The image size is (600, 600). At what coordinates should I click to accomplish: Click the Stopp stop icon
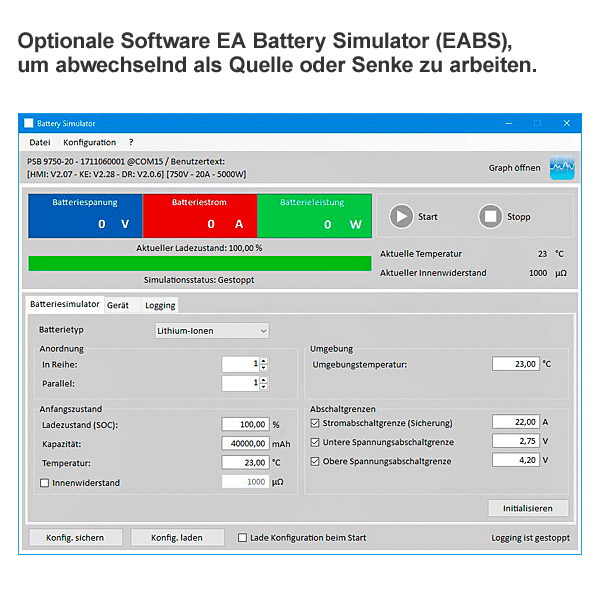tap(490, 216)
